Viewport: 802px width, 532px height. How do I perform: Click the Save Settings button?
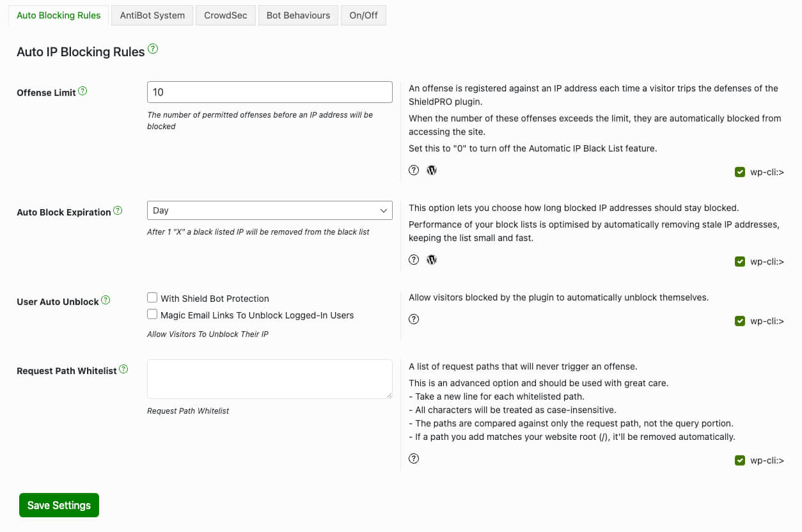[x=59, y=505]
